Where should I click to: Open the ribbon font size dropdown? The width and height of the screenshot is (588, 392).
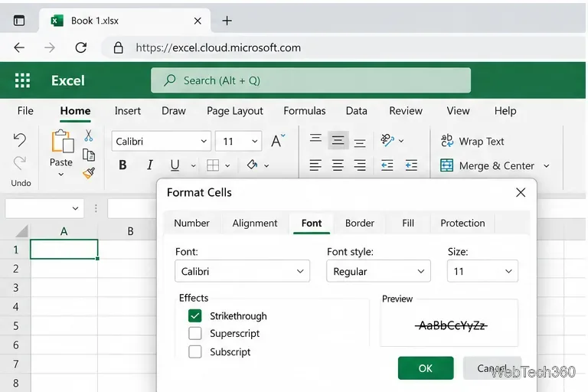click(255, 142)
